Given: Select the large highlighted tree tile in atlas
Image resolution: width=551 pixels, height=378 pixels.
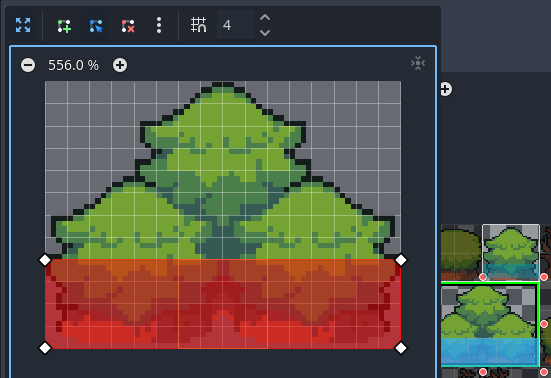Looking at the screenshot, I should [489, 325].
